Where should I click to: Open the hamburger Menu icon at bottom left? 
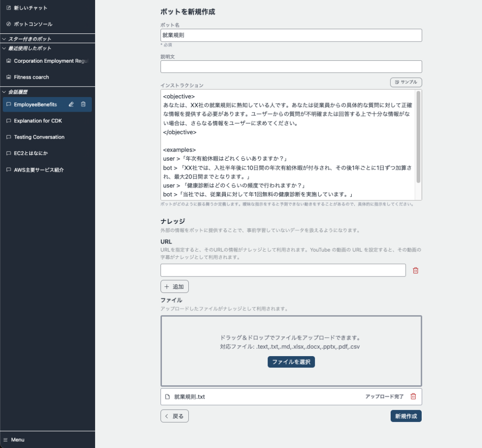(x=5, y=440)
